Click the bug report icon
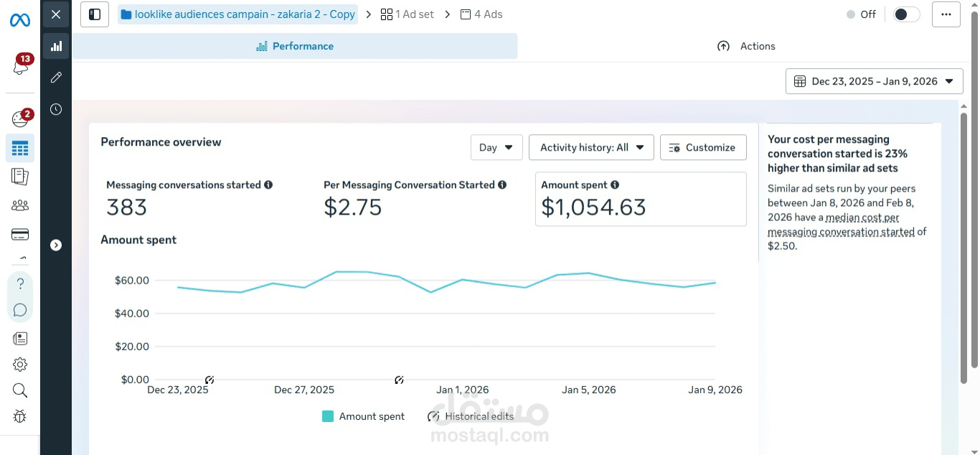 pos(20,416)
